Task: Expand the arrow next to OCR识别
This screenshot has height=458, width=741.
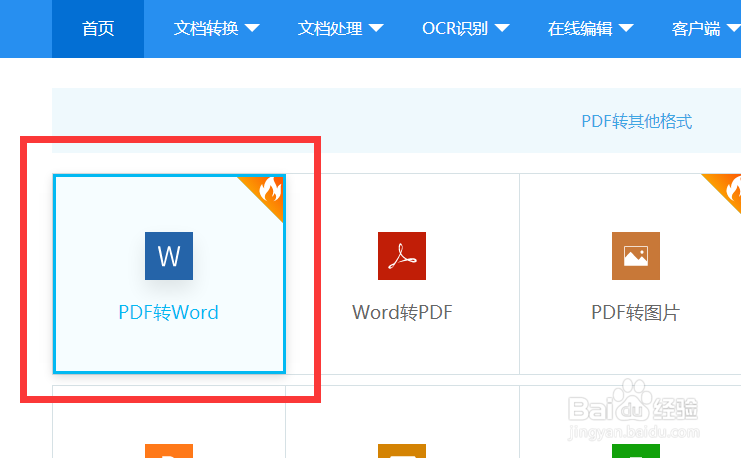Action: pos(502,28)
